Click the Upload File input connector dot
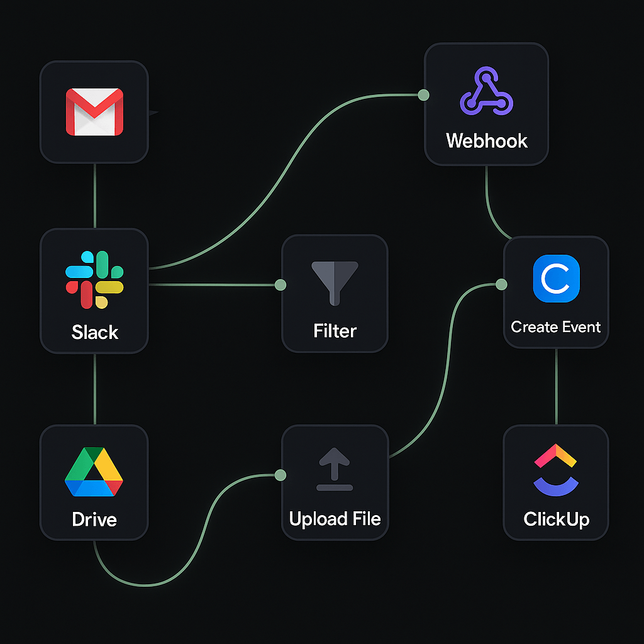 [280, 475]
